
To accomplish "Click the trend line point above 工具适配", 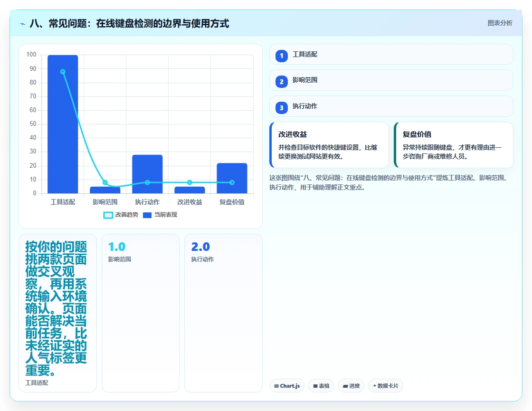I will [x=63, y=72].
